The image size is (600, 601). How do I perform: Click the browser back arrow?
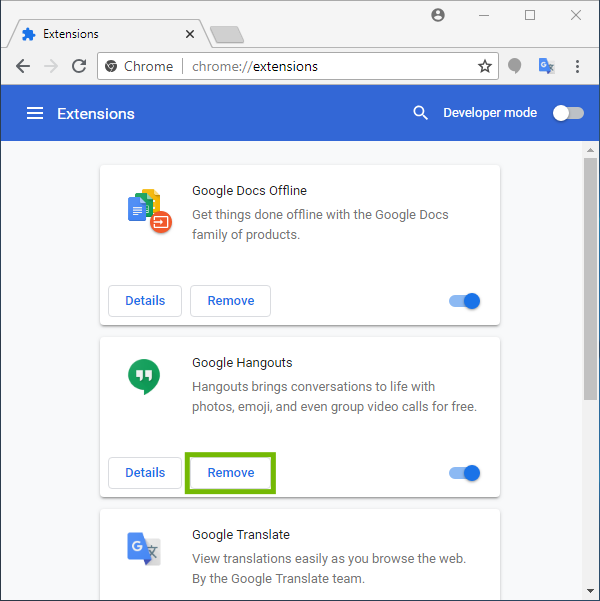(x=23, y=66)
